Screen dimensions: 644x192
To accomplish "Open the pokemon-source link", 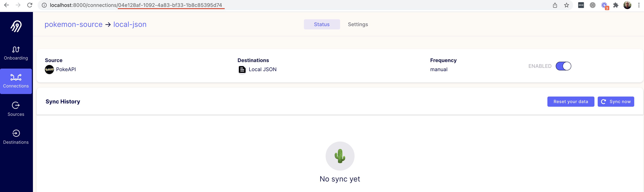I will click(x=73, y=24).
